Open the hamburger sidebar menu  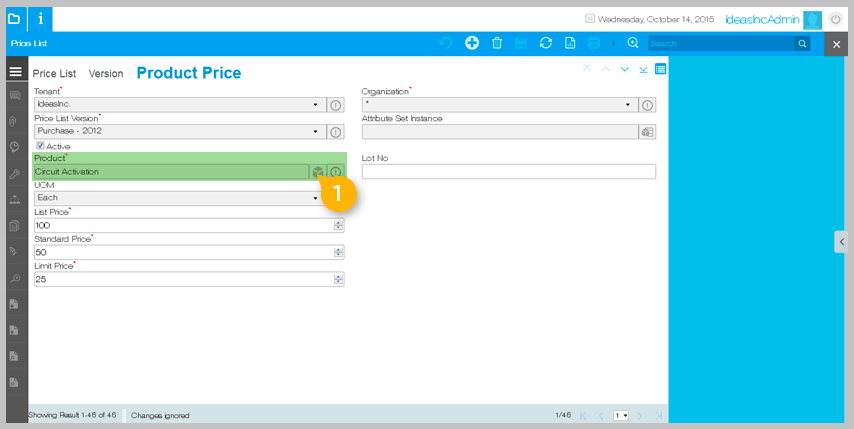tap(16, 71)
